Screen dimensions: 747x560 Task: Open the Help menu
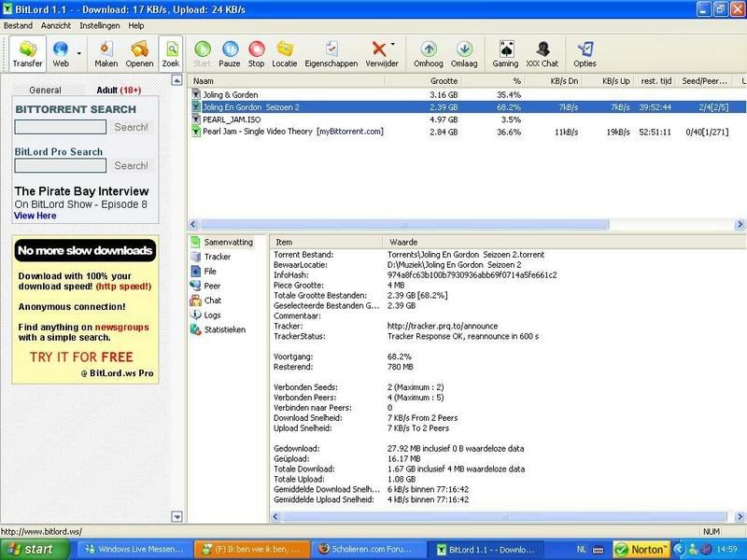pyautogui.click(x=136, y=26)
